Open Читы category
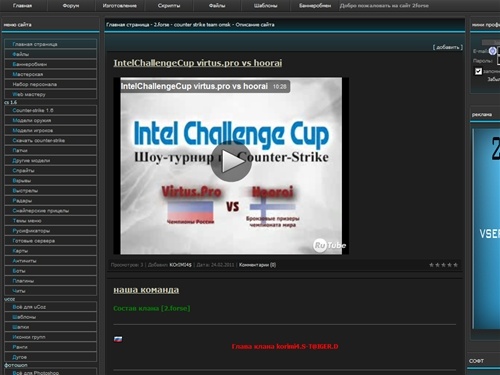500x375 pixels. pos(51,291)
